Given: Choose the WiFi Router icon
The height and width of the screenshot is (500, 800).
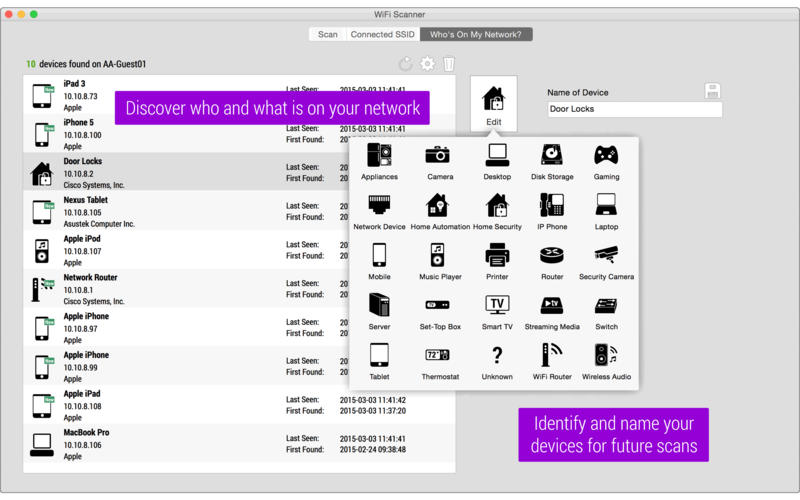Looking at the screenshot, I should click(x=552, y=355).
